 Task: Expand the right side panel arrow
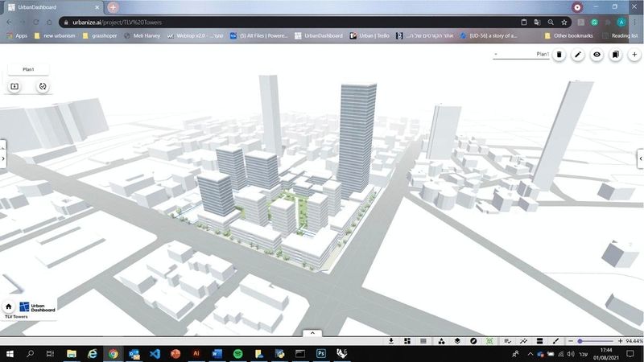641,158
